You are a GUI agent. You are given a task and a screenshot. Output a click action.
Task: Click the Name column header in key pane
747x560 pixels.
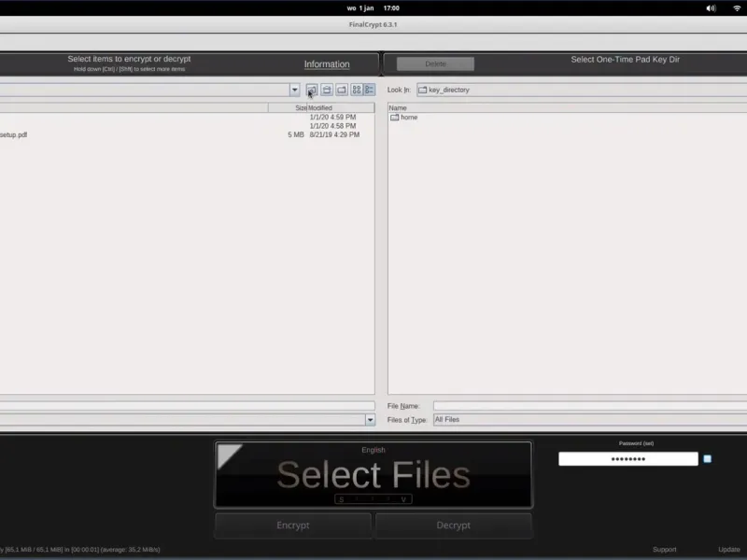click(x=567, y=108)
